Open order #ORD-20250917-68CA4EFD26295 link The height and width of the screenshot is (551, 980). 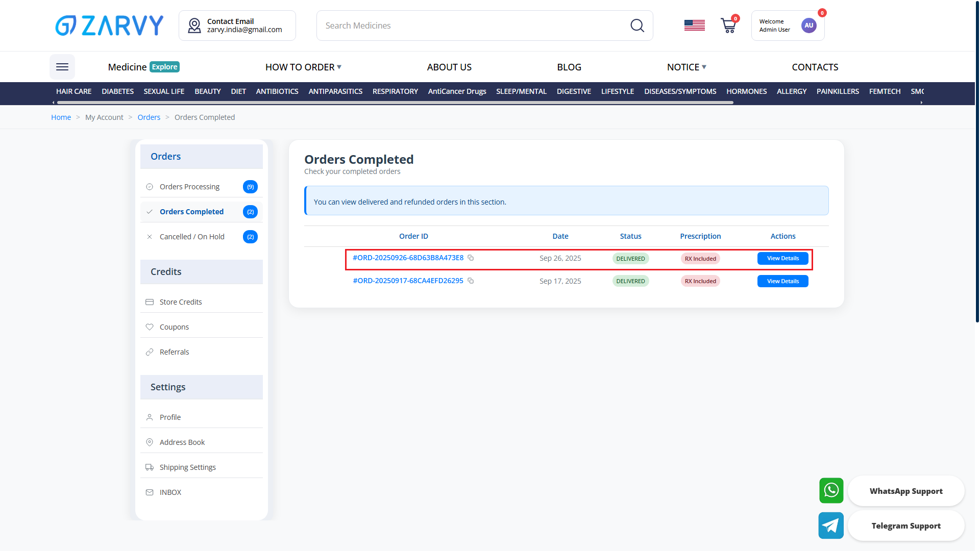click(408, 281)
